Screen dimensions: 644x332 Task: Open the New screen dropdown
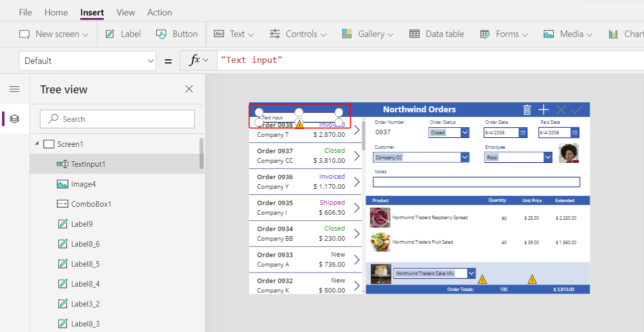coord(54,34)
